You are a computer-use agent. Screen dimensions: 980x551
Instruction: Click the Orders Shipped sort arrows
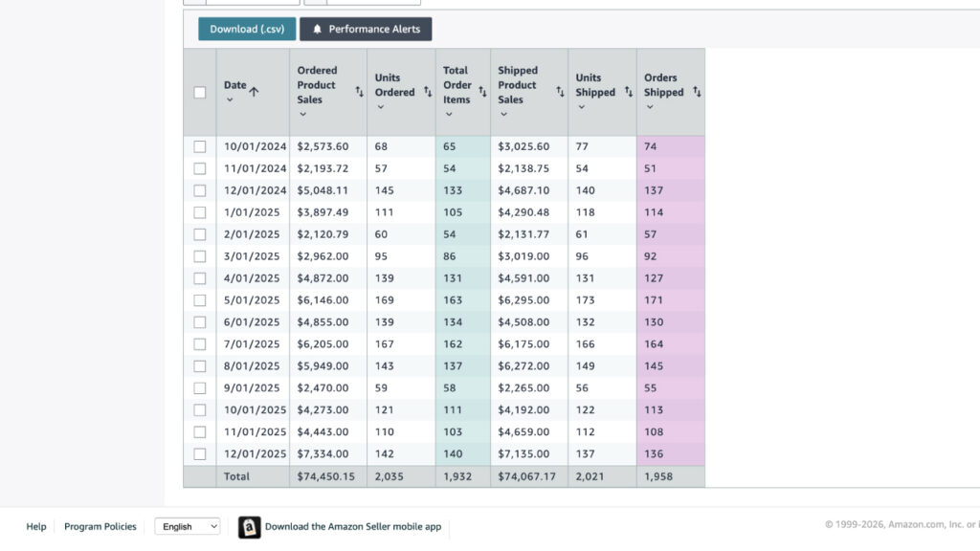(697, 92)
